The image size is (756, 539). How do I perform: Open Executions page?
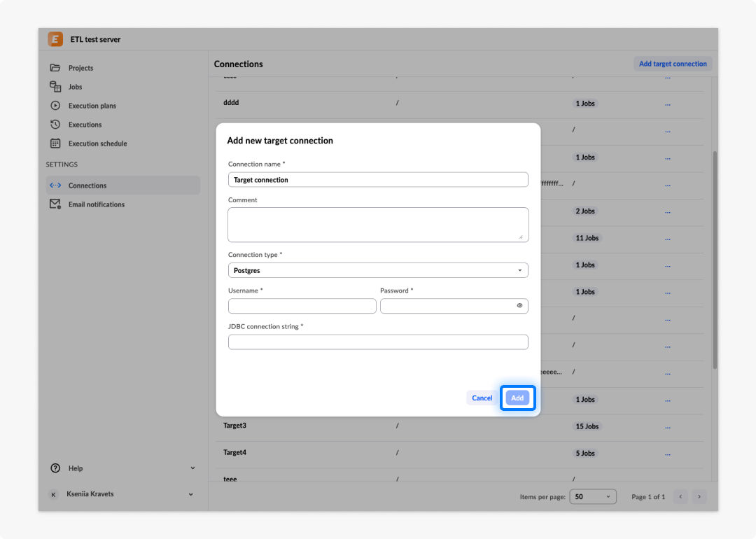click(85, 125)
